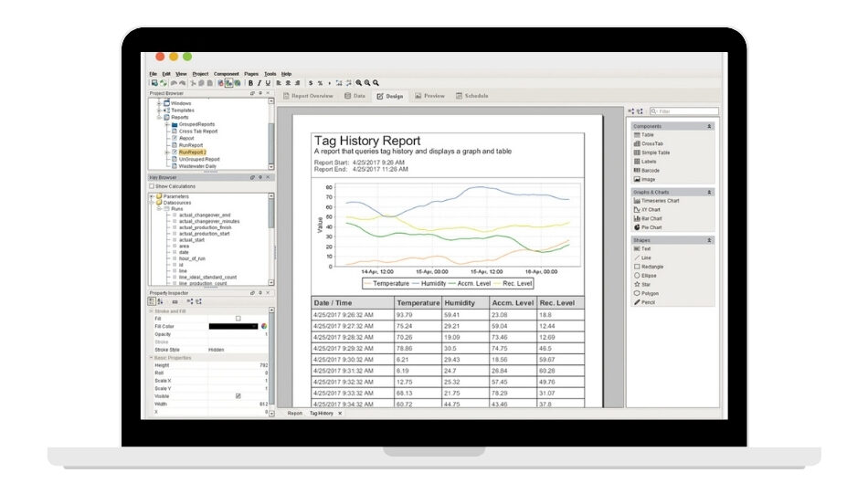Click the black Fill Color swatch
Screen dimensions: 868x494
coord(233,326)
